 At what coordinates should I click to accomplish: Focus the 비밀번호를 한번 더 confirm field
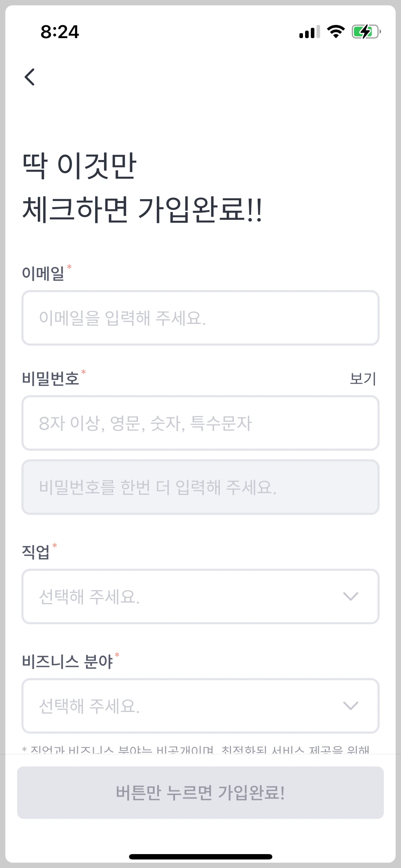coord(200,487)
